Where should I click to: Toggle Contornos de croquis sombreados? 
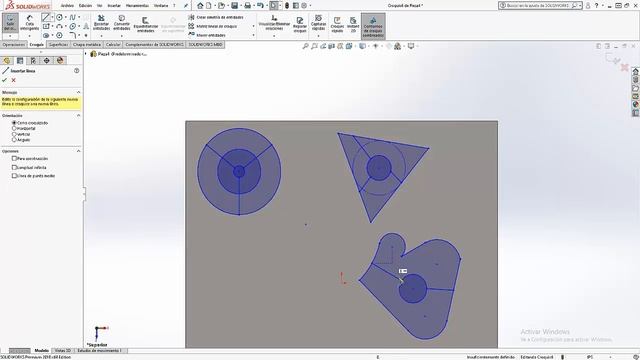click(373, 27)
